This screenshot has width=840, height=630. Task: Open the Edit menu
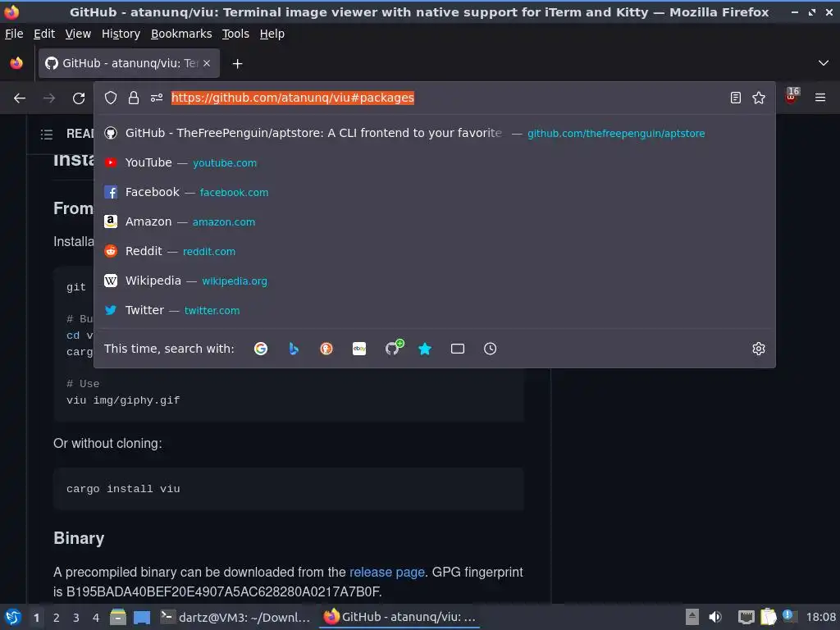44,34
